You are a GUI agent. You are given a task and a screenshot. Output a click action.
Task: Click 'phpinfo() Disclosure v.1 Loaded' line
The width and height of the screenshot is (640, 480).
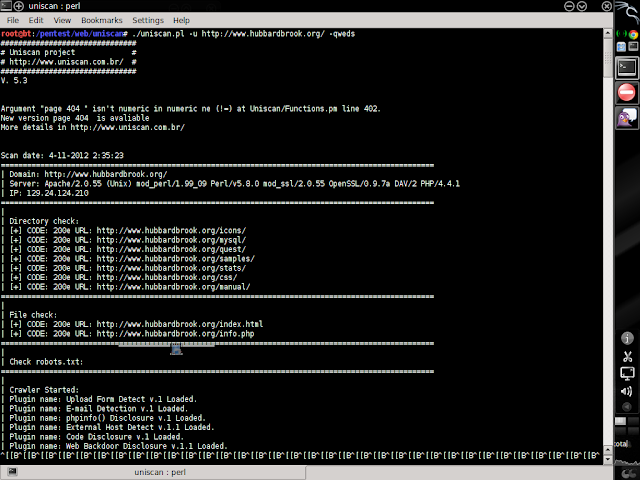point(107,418)
